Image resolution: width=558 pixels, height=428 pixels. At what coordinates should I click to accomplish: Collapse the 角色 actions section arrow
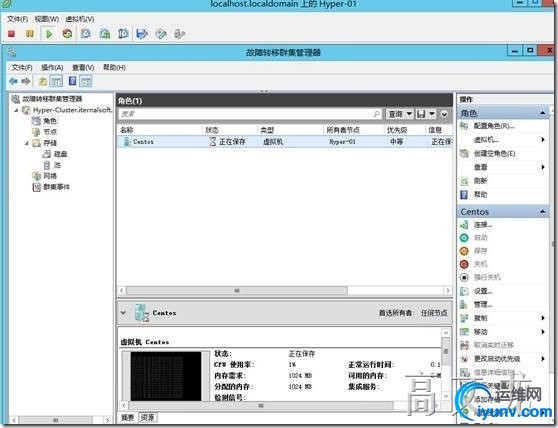tap(542, 113)
